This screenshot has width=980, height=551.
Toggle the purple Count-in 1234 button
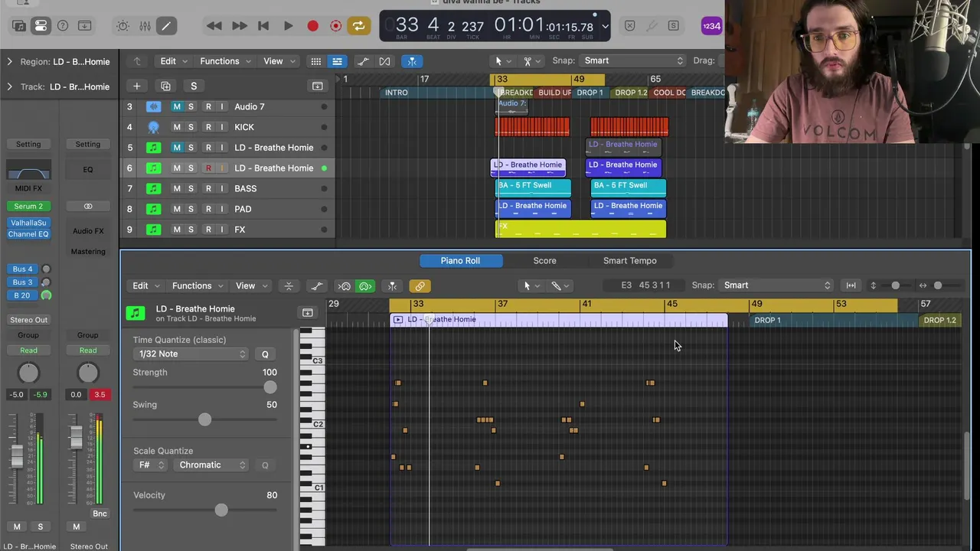point(711,26)
